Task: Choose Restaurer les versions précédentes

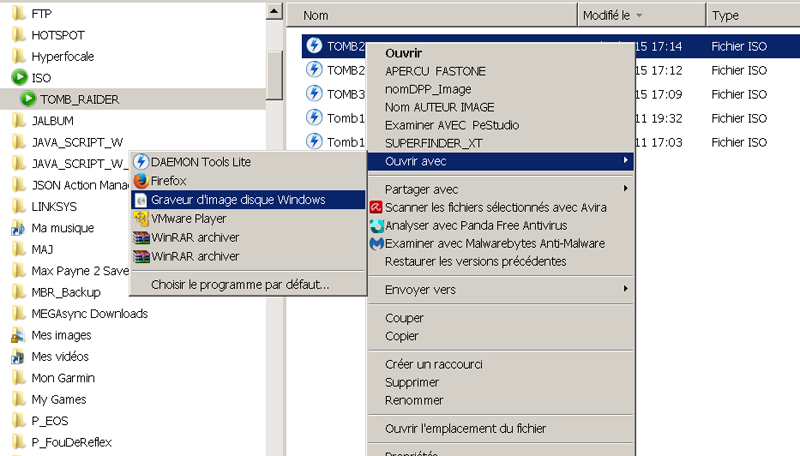Action: (x=501, y=261)
